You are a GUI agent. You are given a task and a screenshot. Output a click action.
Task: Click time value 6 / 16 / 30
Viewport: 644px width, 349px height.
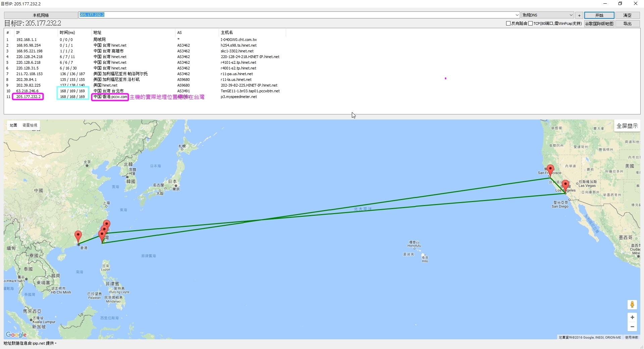coord(68,68)
